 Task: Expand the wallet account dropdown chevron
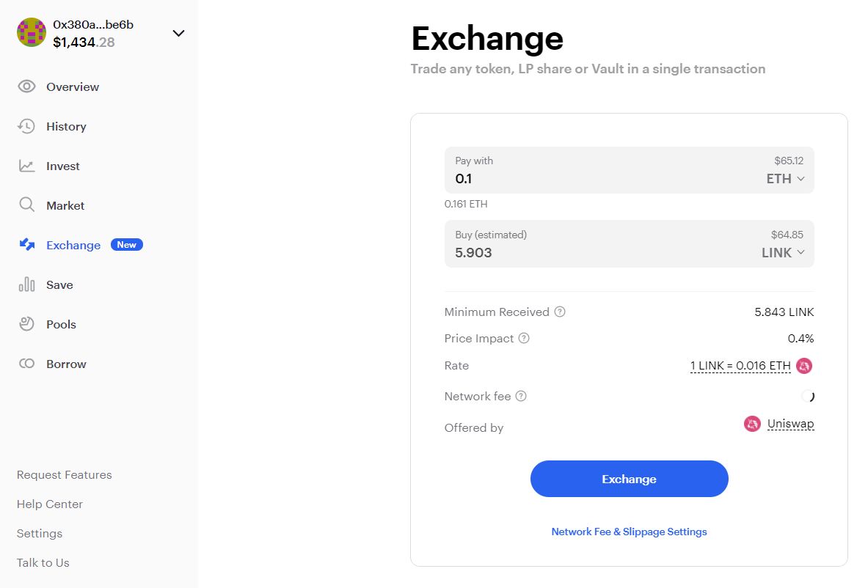(x=178, y=33)
